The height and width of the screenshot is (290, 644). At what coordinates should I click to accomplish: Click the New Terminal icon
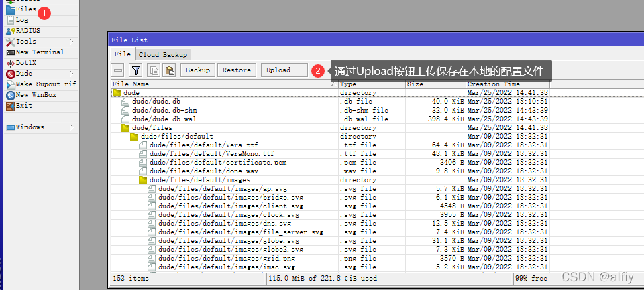click(10, 52)
